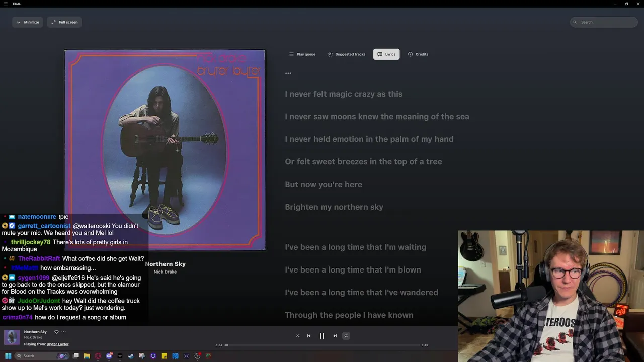Jump to lyric 'Brighten my northern sky'

coord(334,207)
